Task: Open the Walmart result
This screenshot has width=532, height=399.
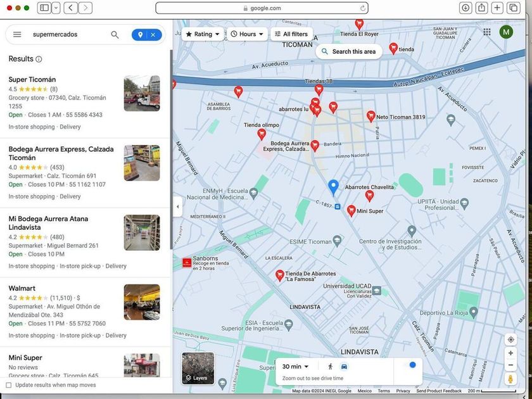Action: click(85, 312)
